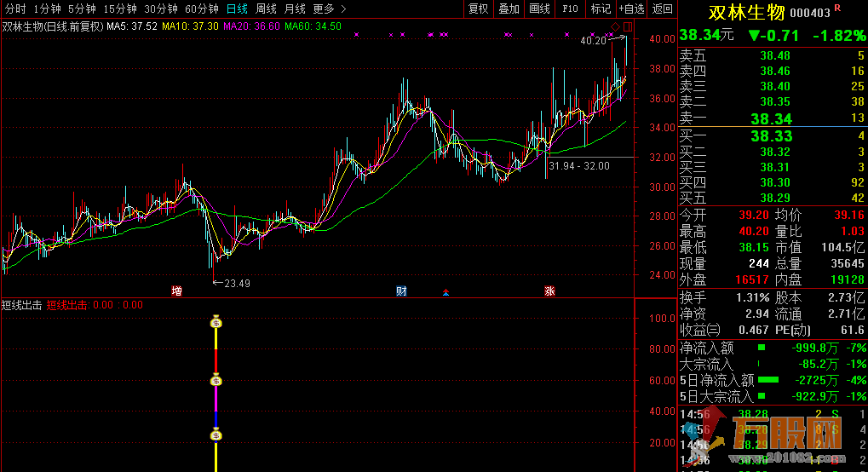Open the 画线 drawing tools
The height and width of the screenshot is (472, 868).
point(539,9)
